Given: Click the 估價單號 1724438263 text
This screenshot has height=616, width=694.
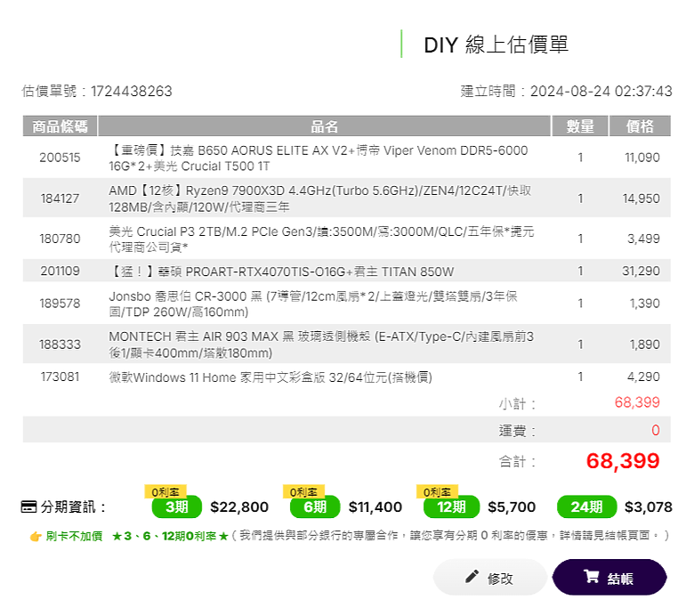Looking at the screenshot, I should tap(97, 91).
